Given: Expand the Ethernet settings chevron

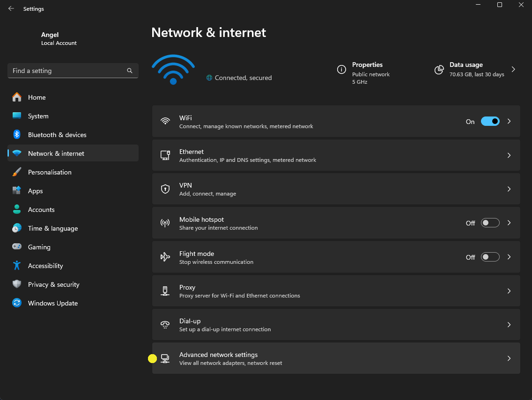Looking at the screenshot, I should point(509,155).
